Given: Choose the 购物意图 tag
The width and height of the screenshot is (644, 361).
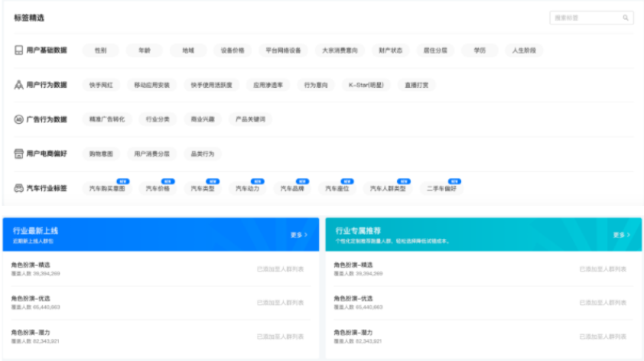Looking at the screenshot, I should pos(101,154).
